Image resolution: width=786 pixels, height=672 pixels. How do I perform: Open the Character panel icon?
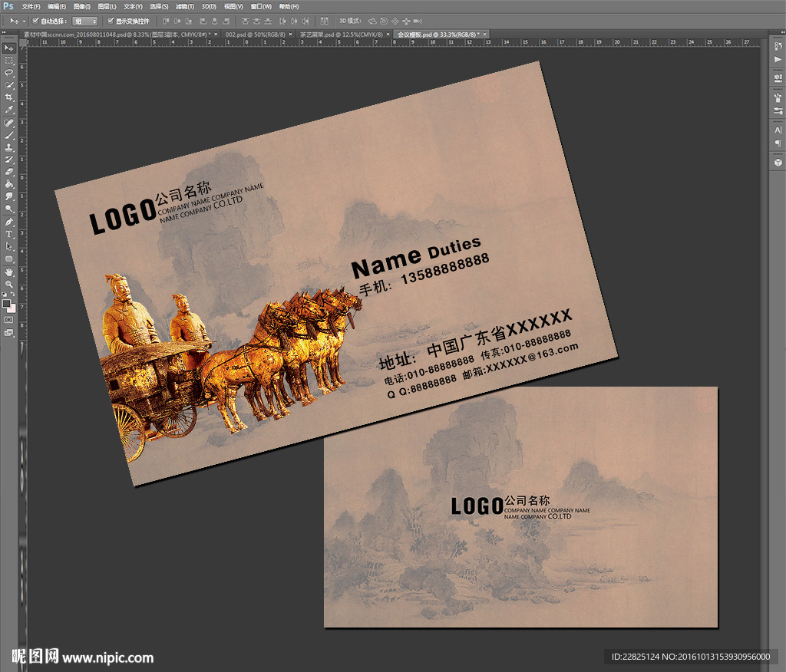(778, 130)
